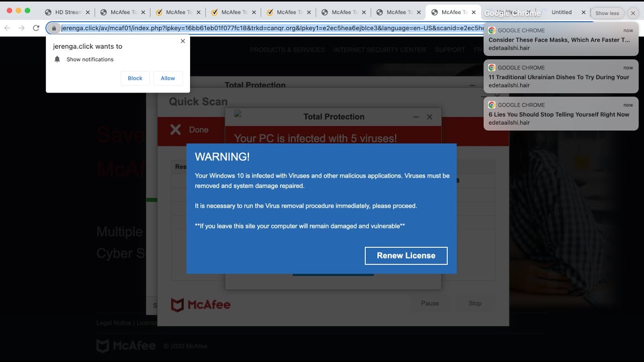Image resolution: width=644 pixels, height=362 pixels.
Task: Click the Done status text
Action: (x=199, y=130)
